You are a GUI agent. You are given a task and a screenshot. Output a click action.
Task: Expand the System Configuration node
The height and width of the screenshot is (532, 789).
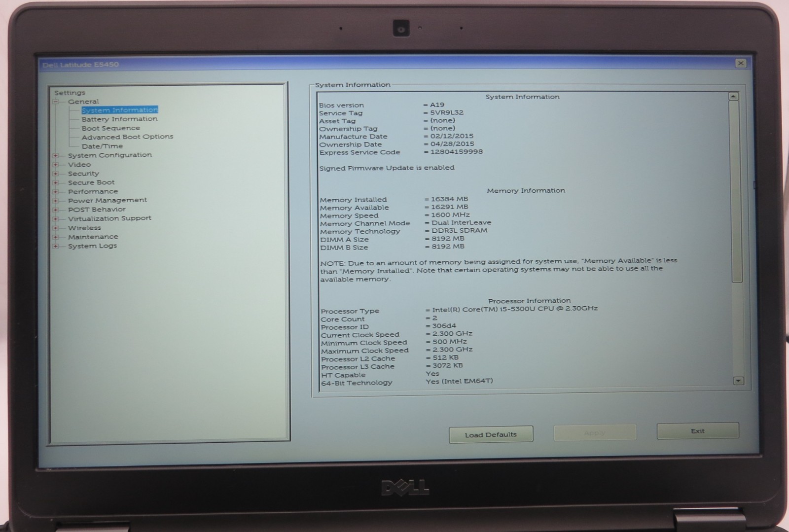(x=56, y=155)
